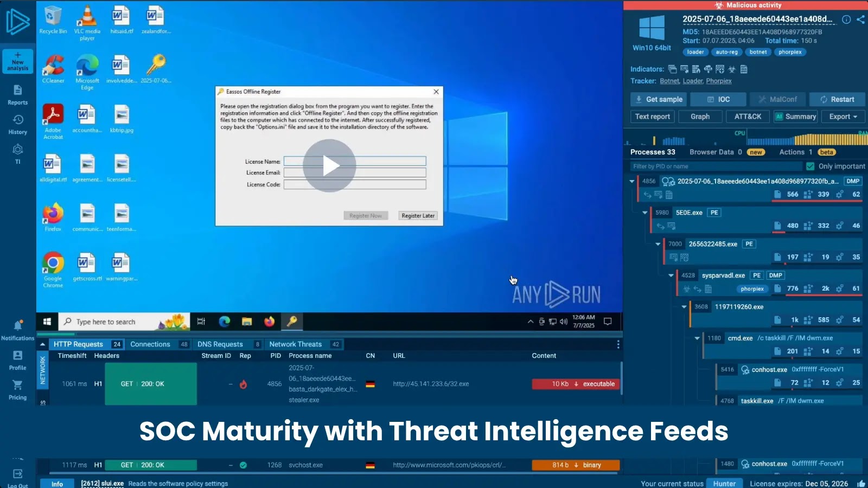Click the Phorpiex tracker link

click(719, 81)
